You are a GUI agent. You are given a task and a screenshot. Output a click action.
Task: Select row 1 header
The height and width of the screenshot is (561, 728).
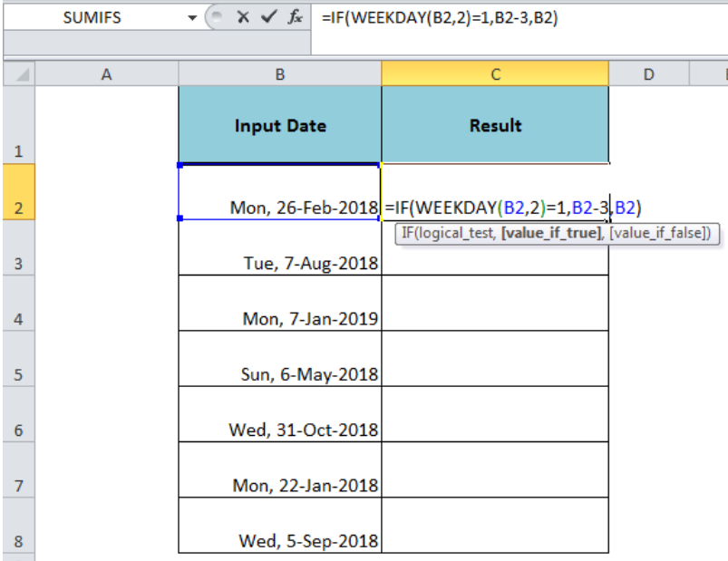(x=18, y=125)
